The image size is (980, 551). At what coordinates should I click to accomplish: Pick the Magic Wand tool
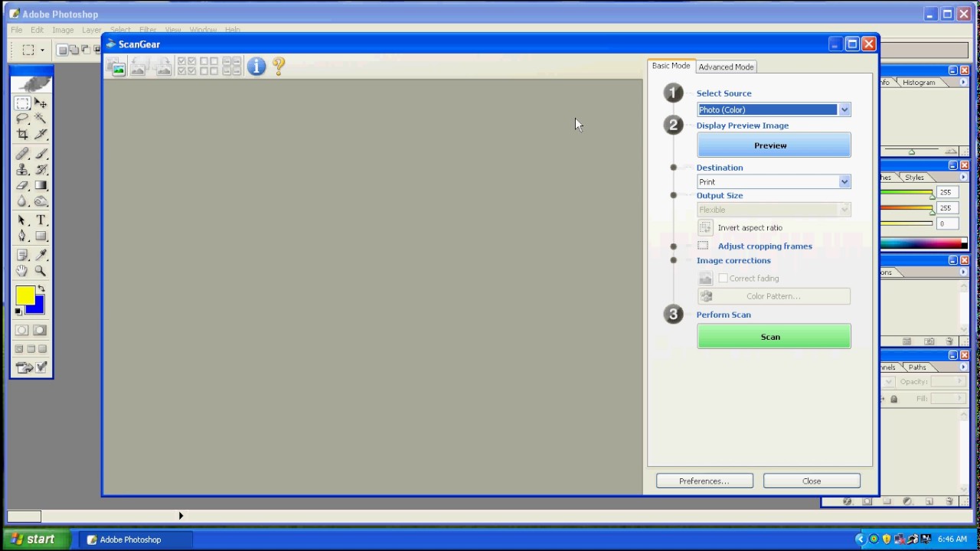41,119
